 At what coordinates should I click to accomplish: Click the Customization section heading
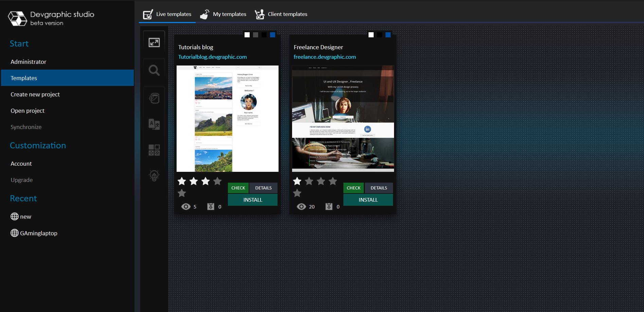coord(38,145)
